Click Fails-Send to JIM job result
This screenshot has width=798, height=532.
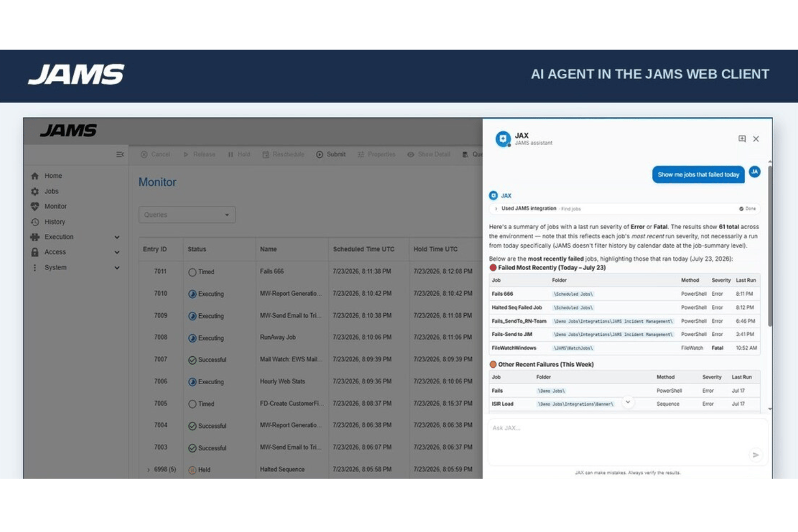(x=512, y=335)
